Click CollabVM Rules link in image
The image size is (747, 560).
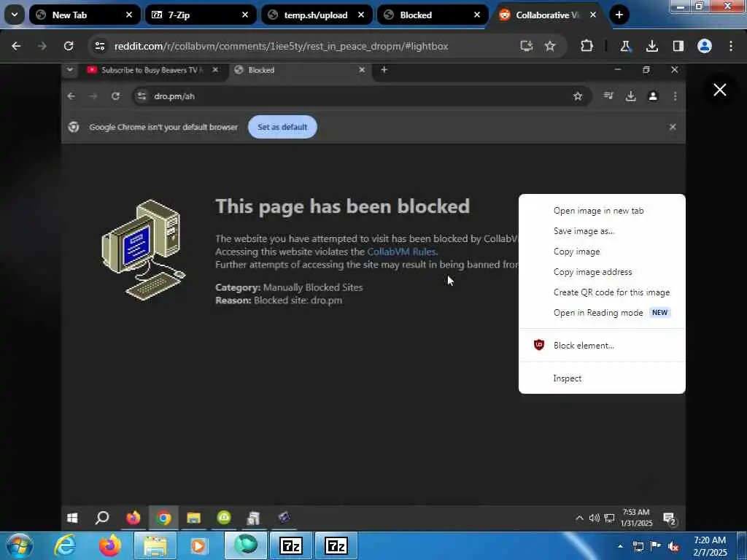pyautogui.click(x=401, y=252)
